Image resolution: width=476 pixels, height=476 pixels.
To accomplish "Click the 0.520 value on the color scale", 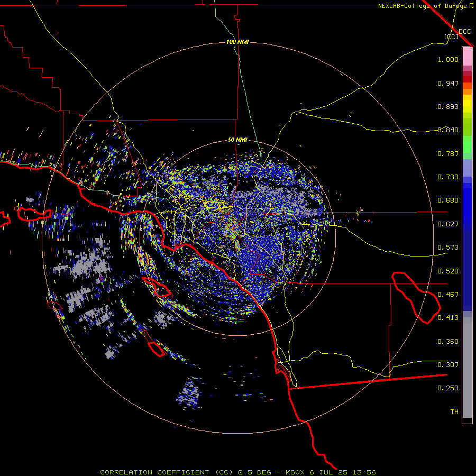I will 448,271.
